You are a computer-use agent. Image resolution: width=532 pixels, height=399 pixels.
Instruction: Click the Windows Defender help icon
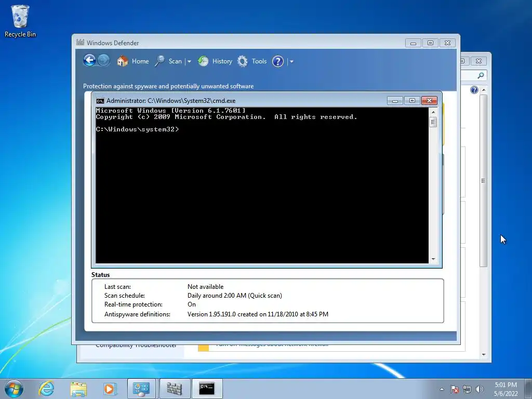tap(278, 61)
